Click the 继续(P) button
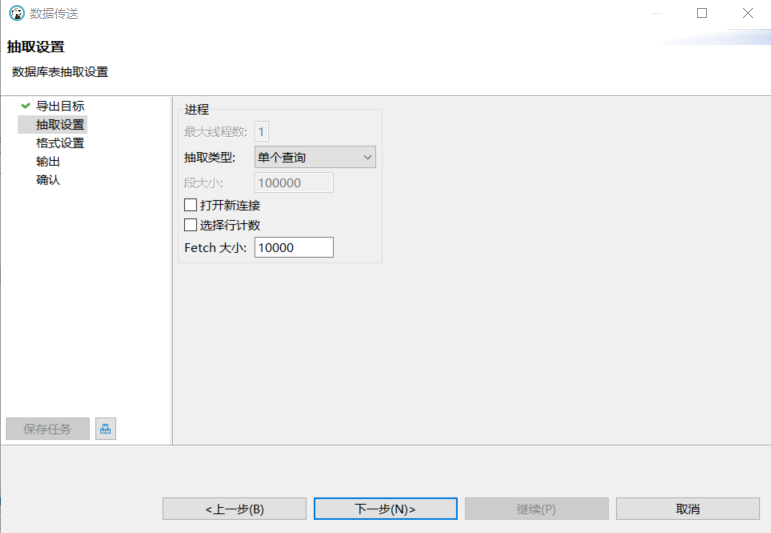 536,509
